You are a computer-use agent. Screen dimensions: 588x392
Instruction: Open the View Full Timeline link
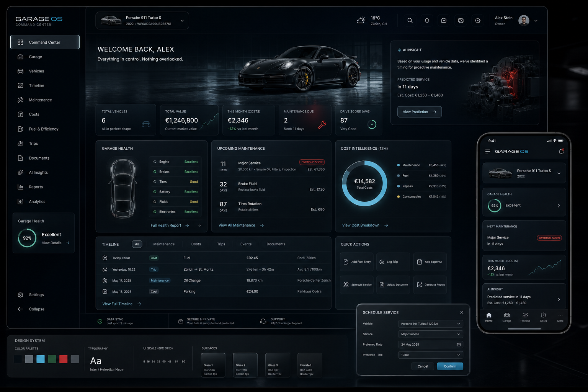(x=122, y=304)
